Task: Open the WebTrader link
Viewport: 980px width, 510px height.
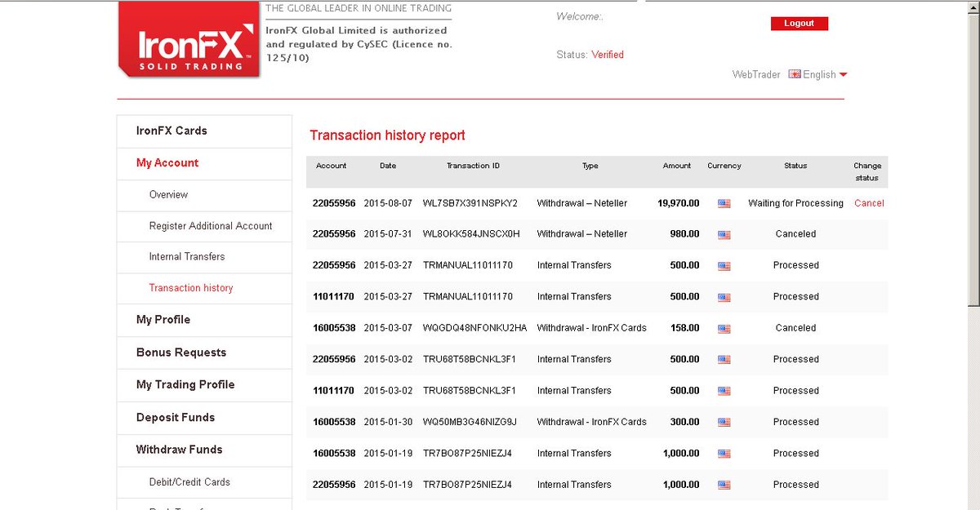Action: point(756,74)
